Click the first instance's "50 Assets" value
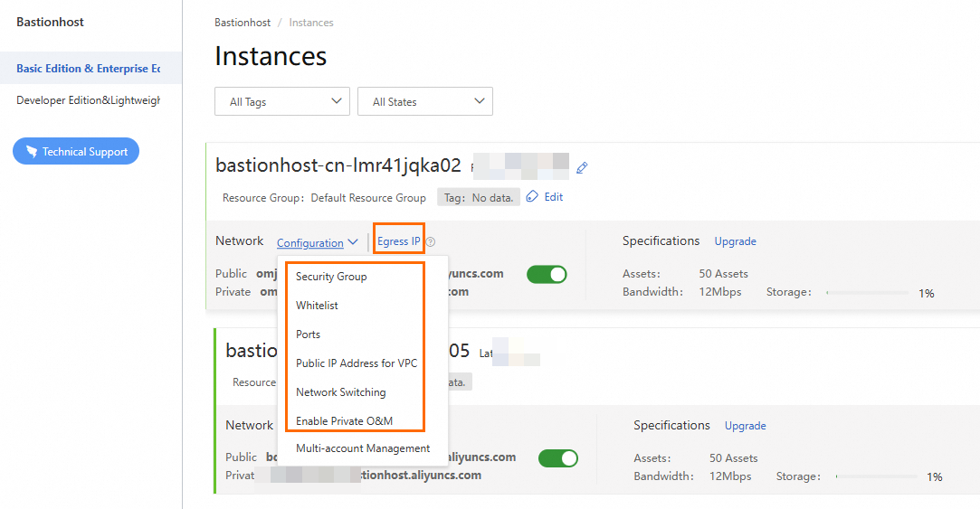980x509 pixels. coord(723,274)
